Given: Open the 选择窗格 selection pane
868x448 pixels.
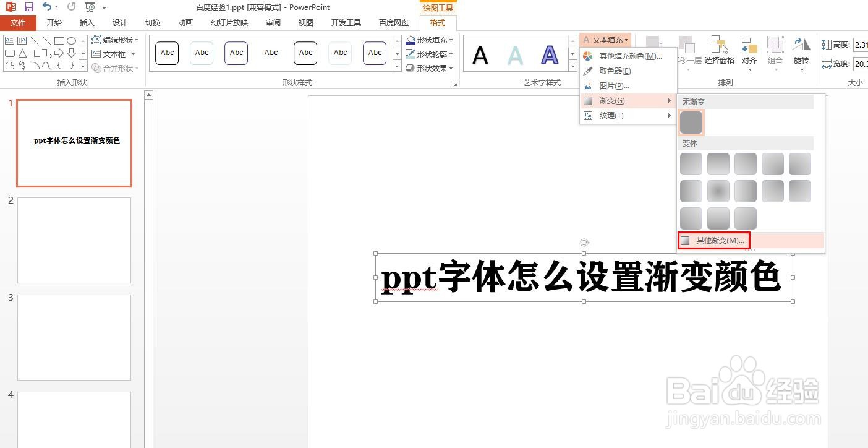Looking at the screenshot, I should click(x=719, y=50).
